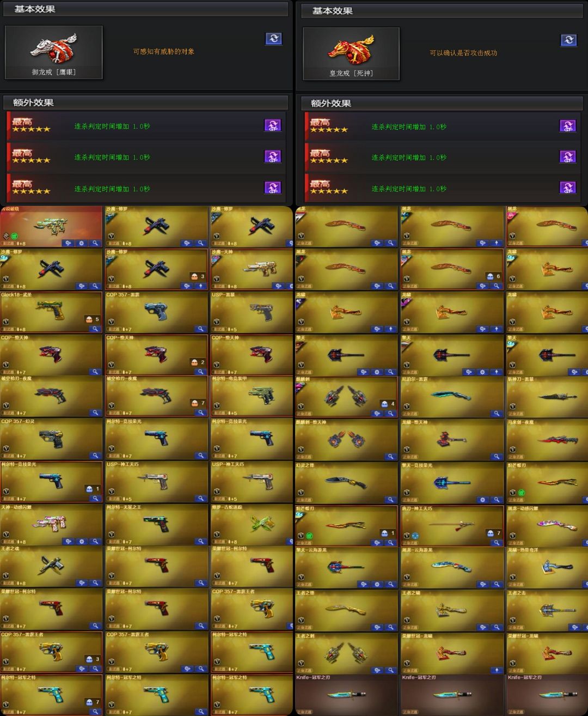
Task: Click the gear icon on 擎天-竞技荣光 card
Action: click(x=483, y=500)
